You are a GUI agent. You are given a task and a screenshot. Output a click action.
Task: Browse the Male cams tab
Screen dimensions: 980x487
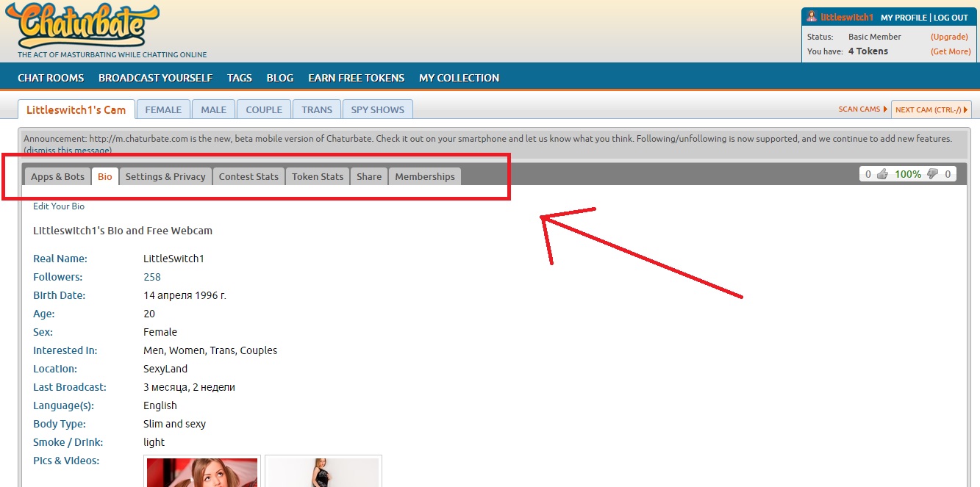coord(214,109)
